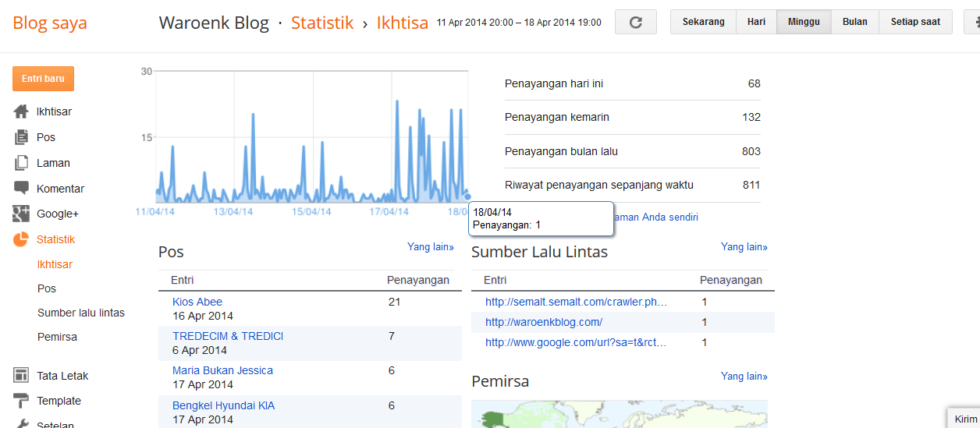Click the Pemirsa world map thumbnail
Viewport: 980px width, 428px height.
click(620, 414)
